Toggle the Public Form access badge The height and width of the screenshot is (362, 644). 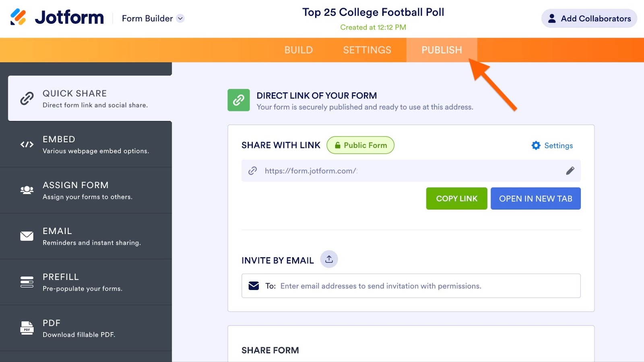[360, 145]
